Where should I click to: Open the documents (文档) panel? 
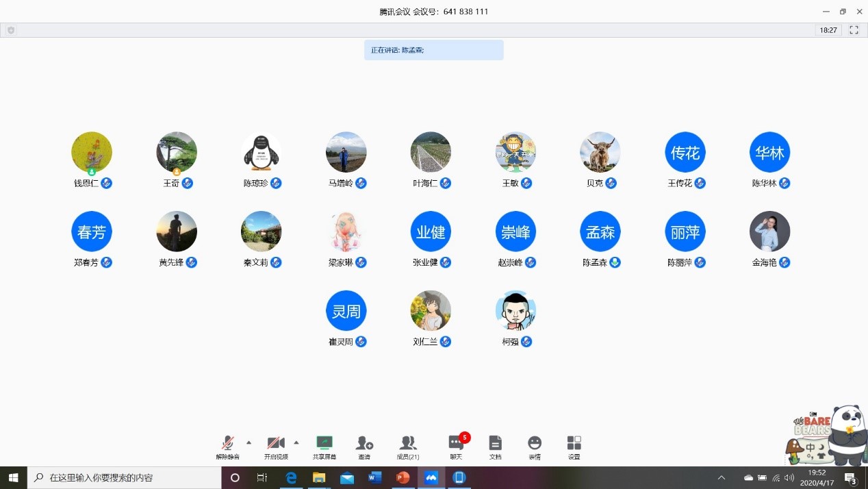tap(495, 447)
